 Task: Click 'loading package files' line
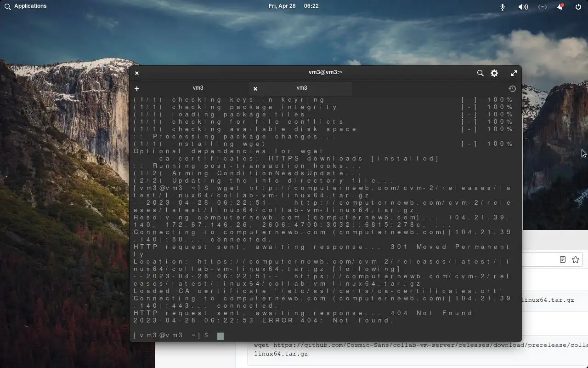point(220,115)
